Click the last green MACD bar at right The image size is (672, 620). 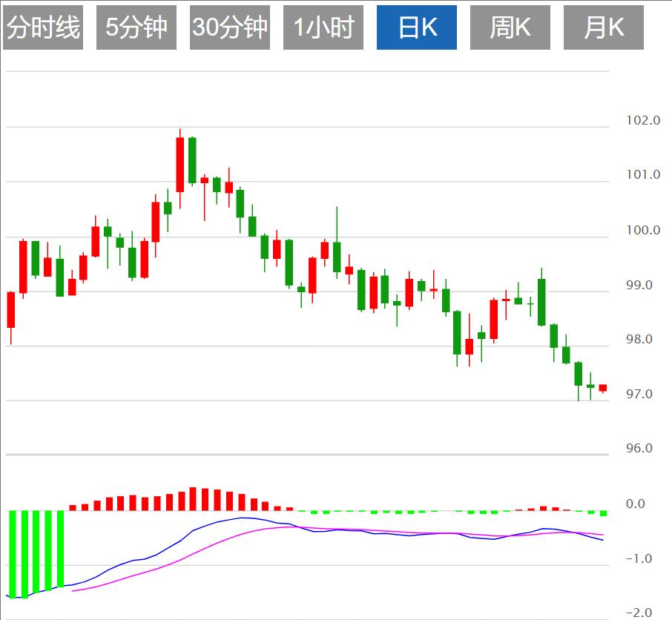(x=604, y=513)
